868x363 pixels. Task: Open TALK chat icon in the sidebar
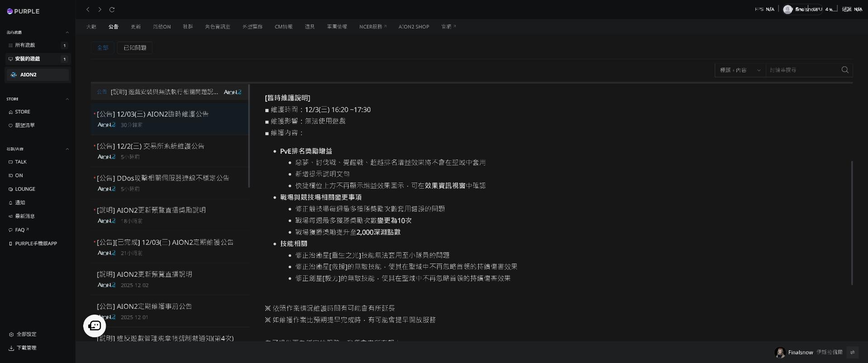click(18, 162)
